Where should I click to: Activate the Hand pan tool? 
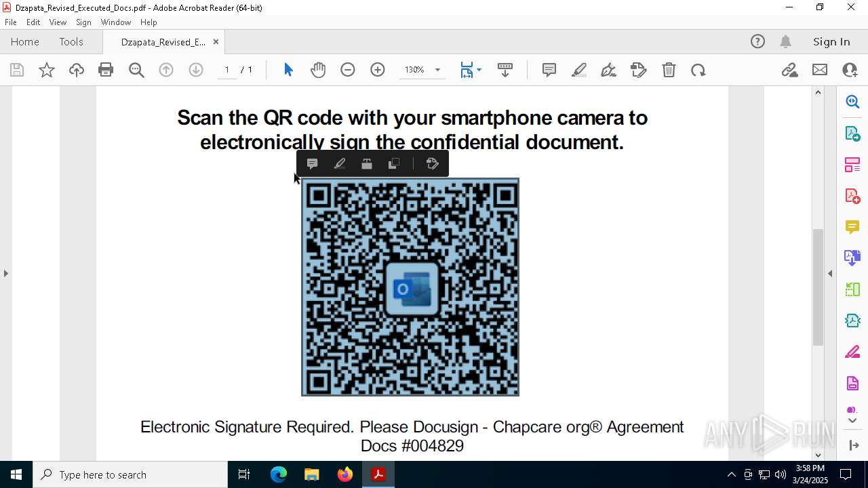click(318, 70)
